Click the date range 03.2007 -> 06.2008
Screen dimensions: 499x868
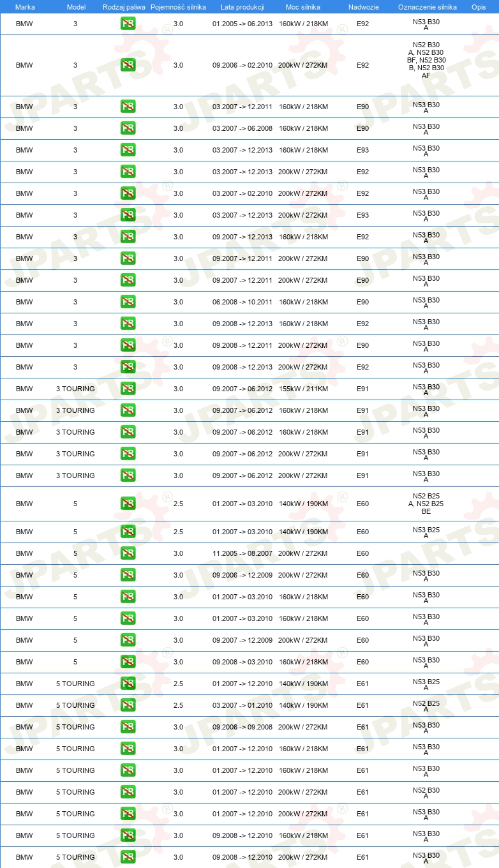(x=242, y=128)
